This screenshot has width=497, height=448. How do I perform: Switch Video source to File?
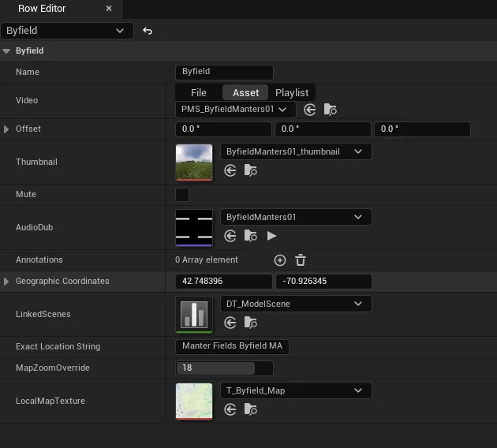tap(199, 93)
